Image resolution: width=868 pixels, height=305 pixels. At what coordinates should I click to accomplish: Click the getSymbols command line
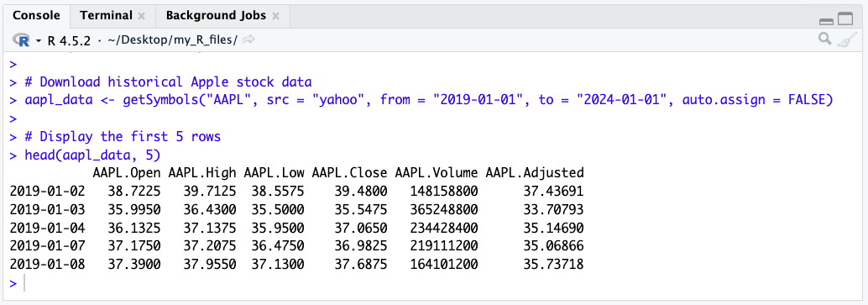click(429, 100)
